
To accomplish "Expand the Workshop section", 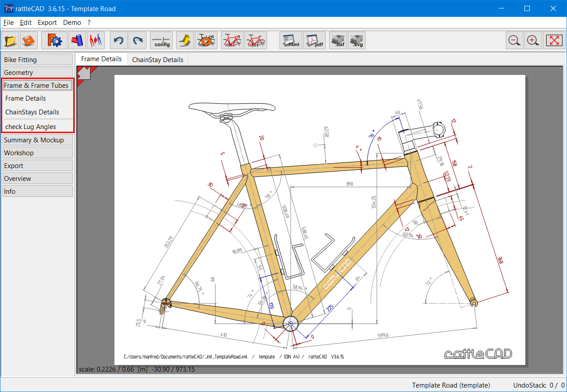I will (x=38, y=153).
